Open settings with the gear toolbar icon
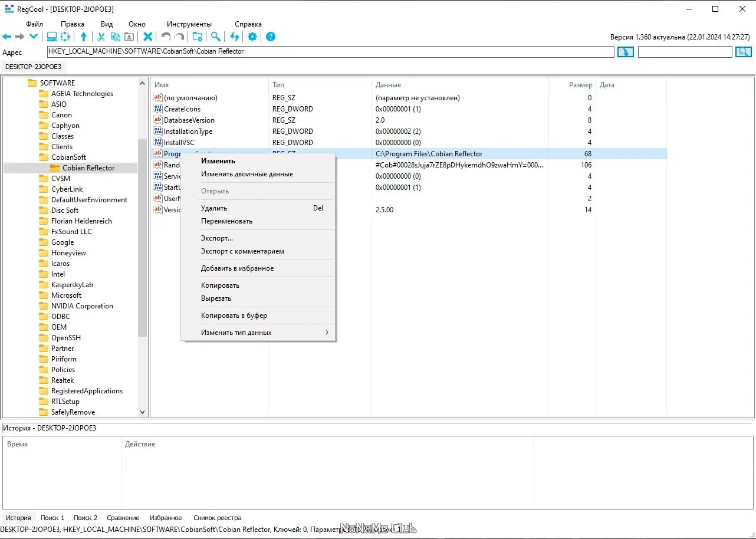The image size is (756, 539). tap(252, 37)
